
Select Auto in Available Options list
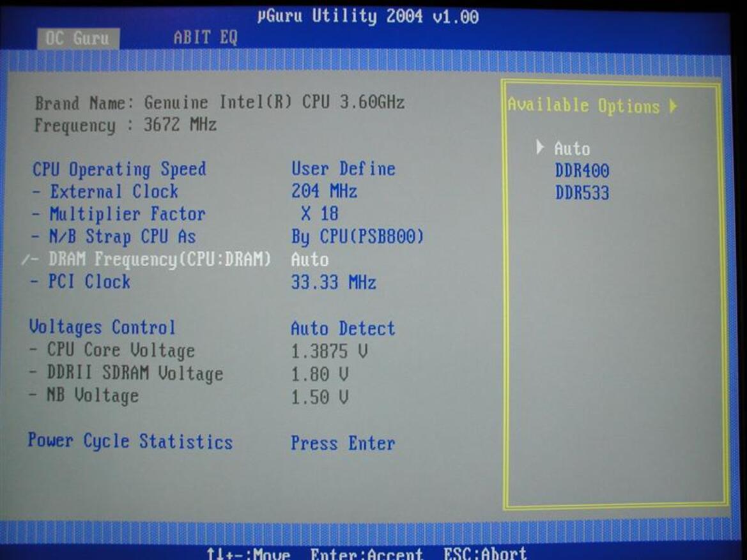(572, 149)
